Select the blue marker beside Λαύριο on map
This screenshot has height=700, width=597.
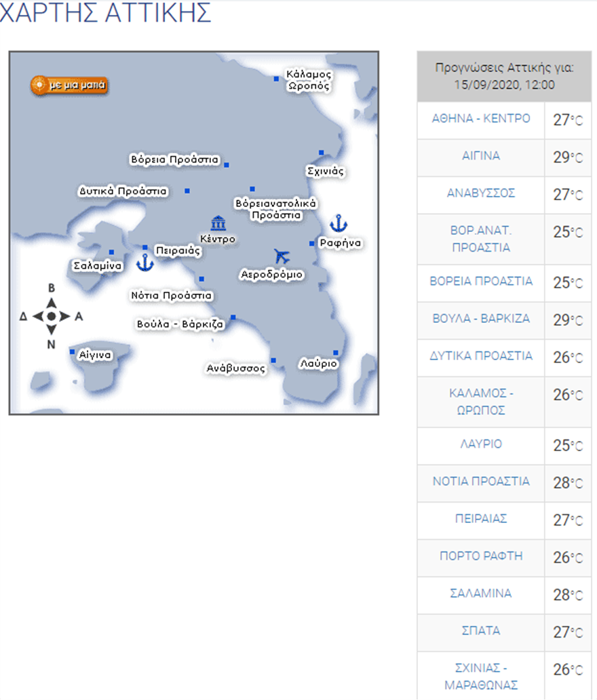coord(336,353)
